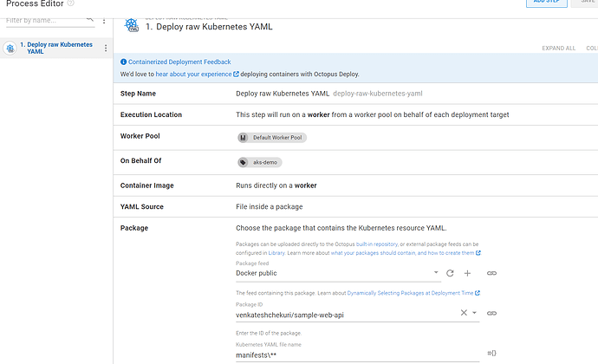
Task: Insert a variable into the Kubernetes YAML file name
Action: [491, 354]
